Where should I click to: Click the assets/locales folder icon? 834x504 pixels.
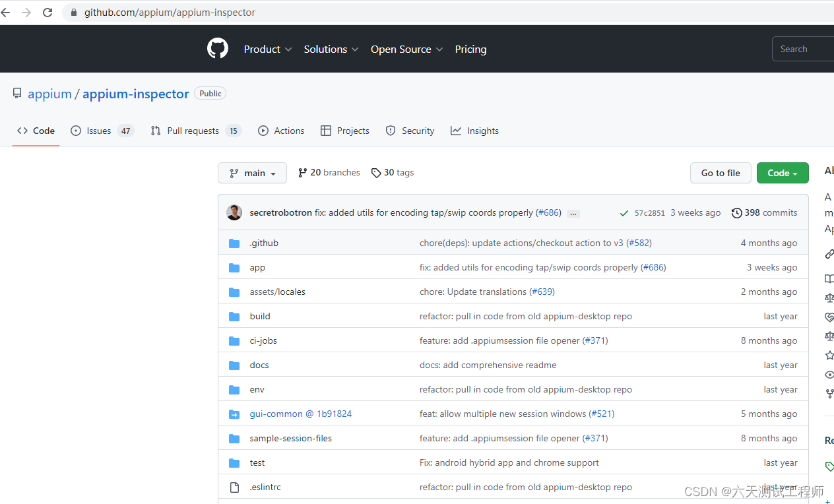coord(234,292)
